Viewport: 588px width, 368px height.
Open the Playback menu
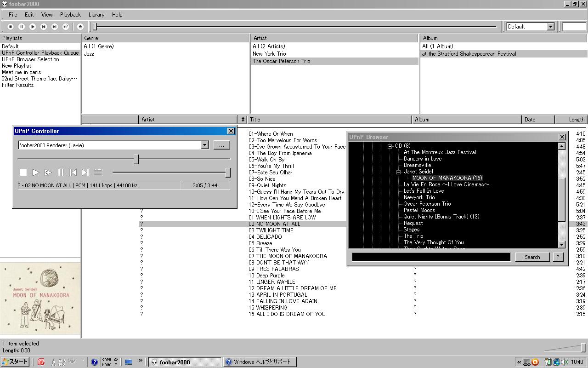click(x=70, y=15)
